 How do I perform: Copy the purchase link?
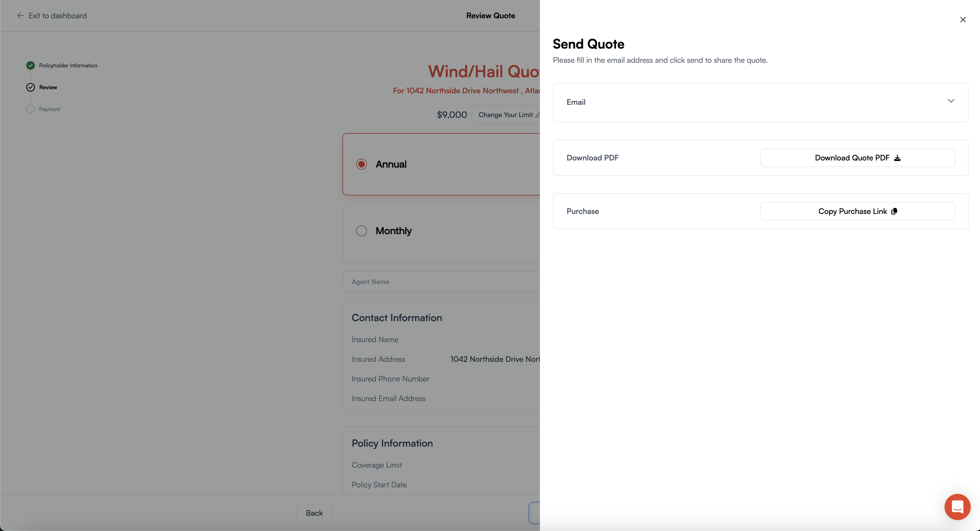(857, 211)
